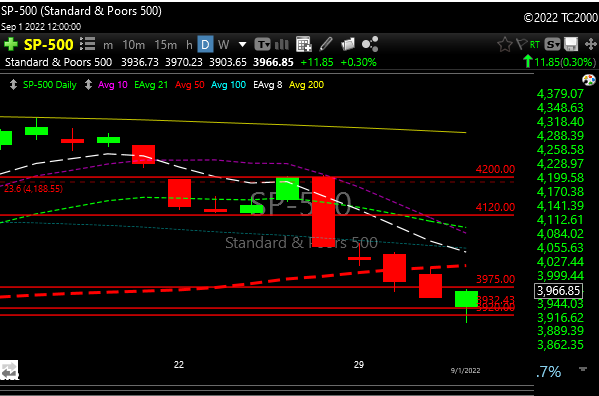Click the green +0.30% change value in header
The height and width of the screenshot is (396, 599).
pos(358,62)
